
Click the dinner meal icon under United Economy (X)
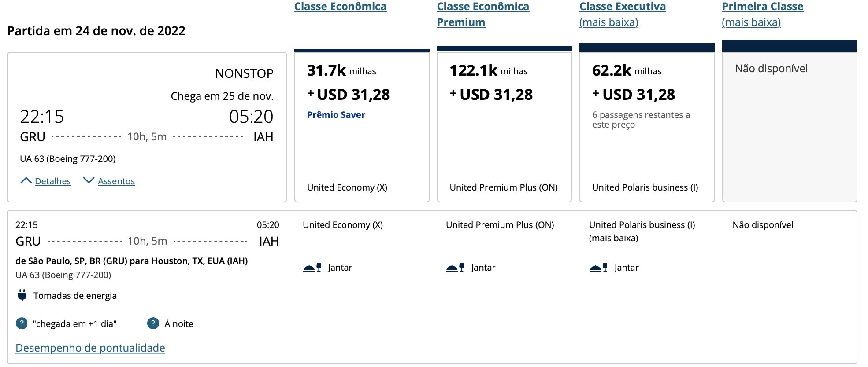coord(312,268)
